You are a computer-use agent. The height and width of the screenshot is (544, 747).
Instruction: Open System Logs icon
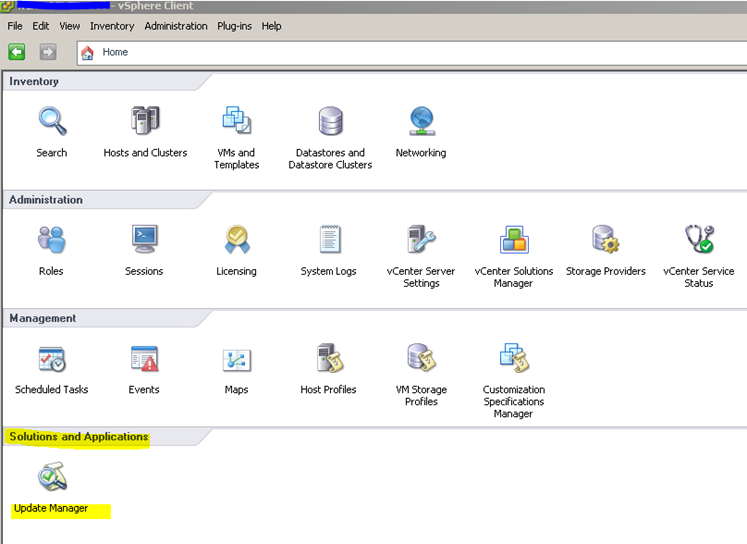pos(329,239)
